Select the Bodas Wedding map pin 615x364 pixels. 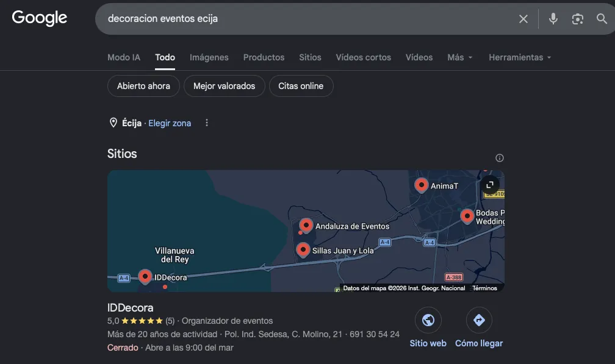pyautogui.click(x=467, y=216)
